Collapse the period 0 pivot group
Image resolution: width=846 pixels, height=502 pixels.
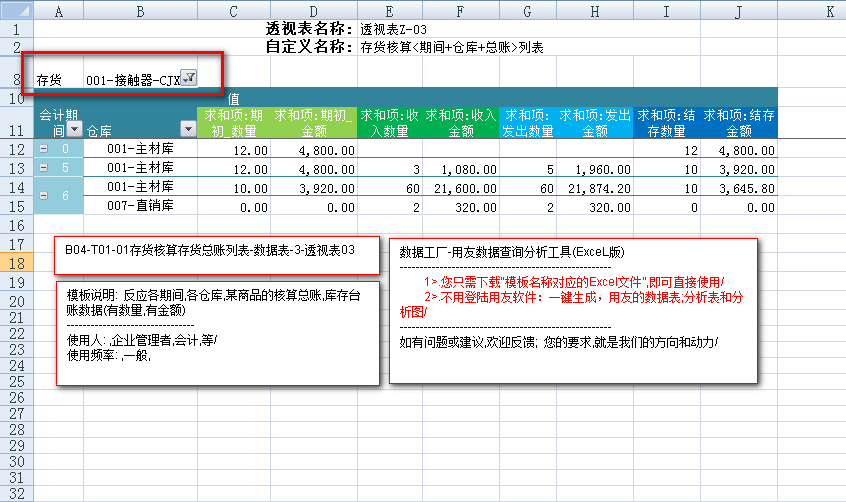tap(43, 149)
